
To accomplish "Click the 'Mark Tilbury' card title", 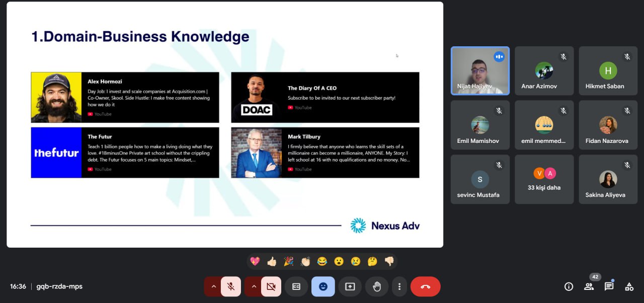I will tap(304, 137).
